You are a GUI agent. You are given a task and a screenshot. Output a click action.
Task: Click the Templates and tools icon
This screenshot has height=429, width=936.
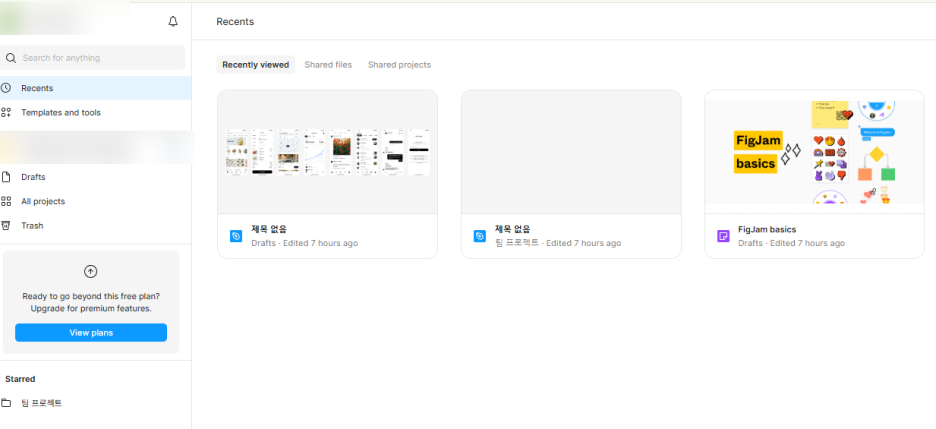(6, 112)
